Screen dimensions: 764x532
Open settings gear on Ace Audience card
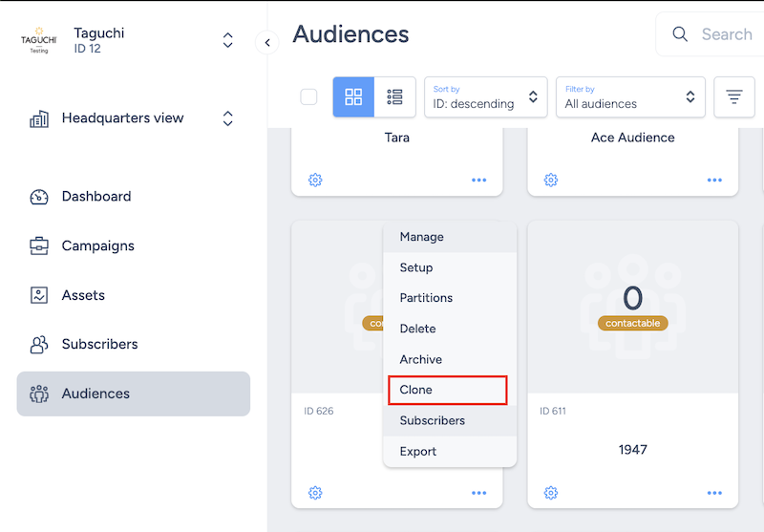click(x=551, y=181)
